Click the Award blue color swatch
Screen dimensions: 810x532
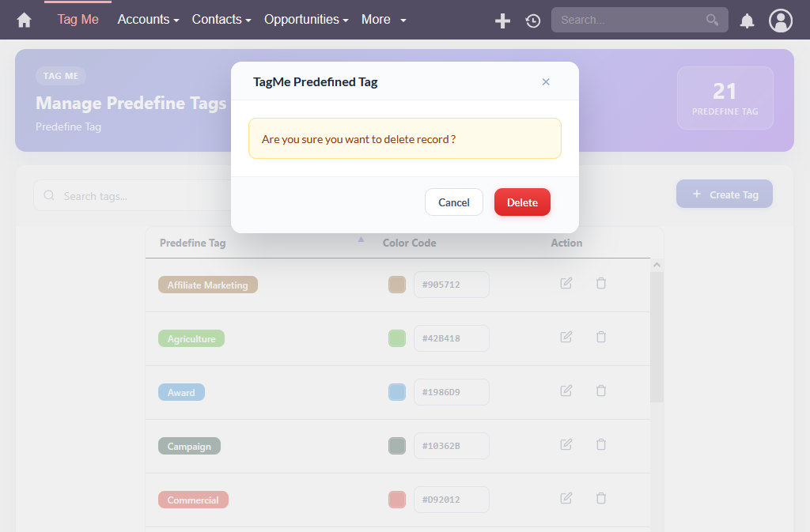point(397,392)
